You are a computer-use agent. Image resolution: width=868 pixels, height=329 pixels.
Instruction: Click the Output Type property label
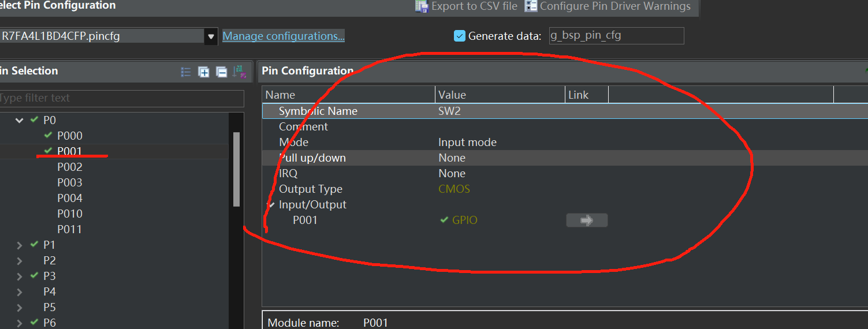point(311,189)
